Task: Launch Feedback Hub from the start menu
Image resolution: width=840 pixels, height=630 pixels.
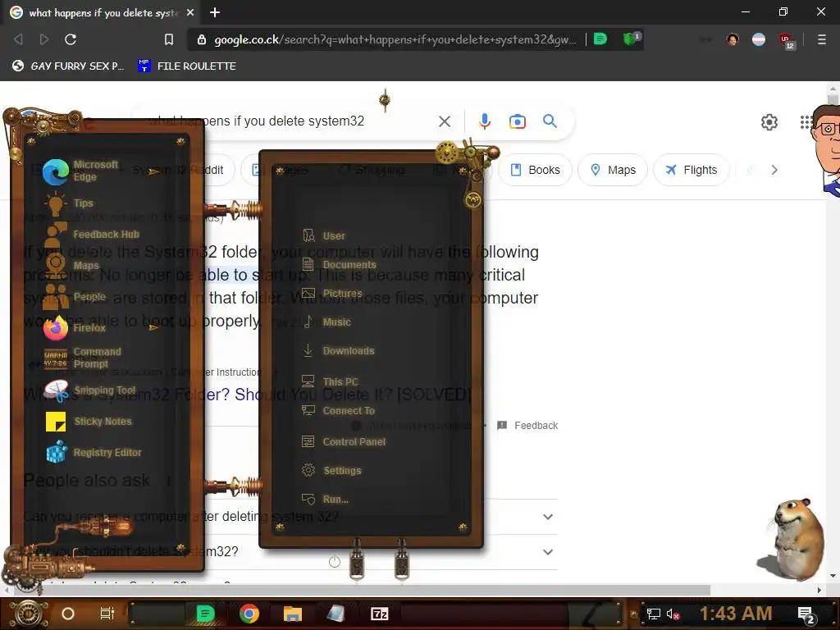Action: pyautogui.click(x=92, y=234)
